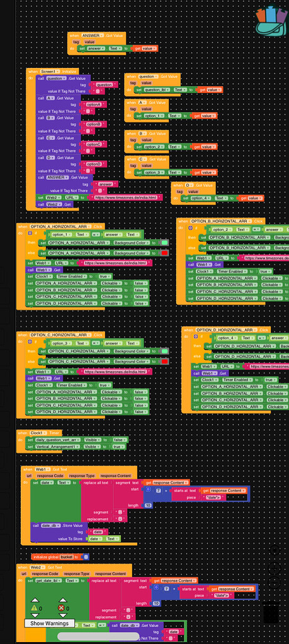Edit the "optionC" tag text block
Image resolution: width=289 pixels, height=644 pixels.
click(93, 144)
